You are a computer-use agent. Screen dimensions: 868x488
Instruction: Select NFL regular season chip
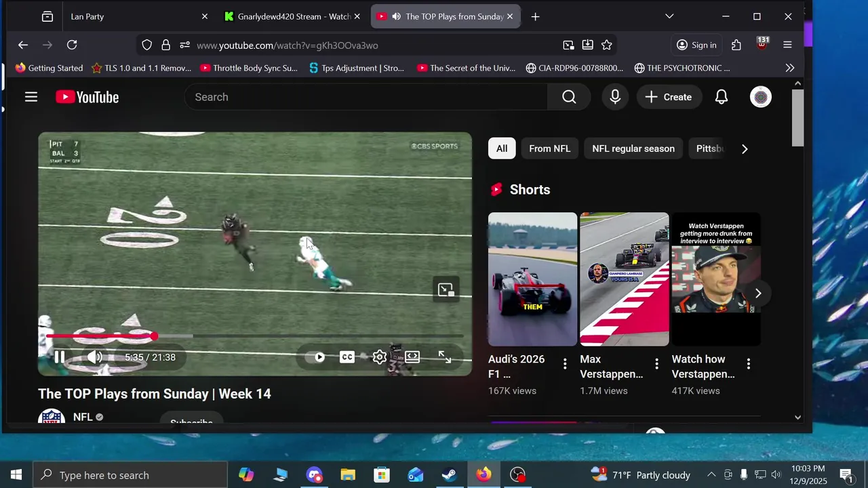pyautogui.click(x=633, y=148)
